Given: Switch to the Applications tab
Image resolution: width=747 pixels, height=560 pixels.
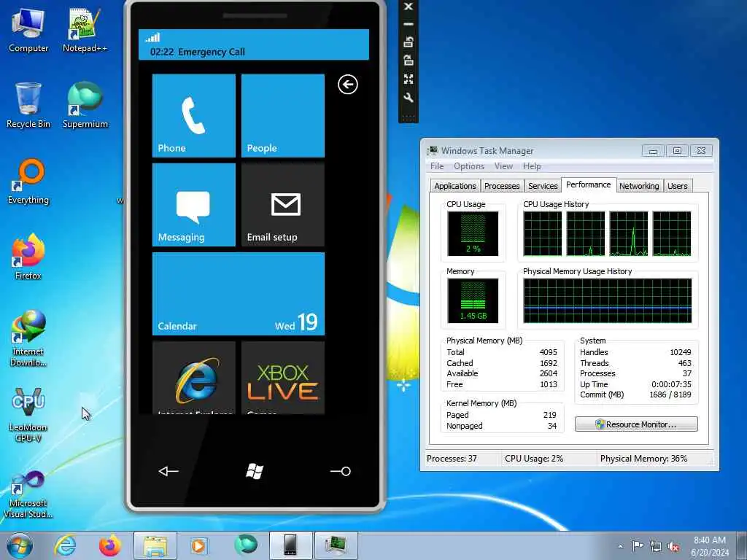Looking at the screenshot, I should coord(455,186).
